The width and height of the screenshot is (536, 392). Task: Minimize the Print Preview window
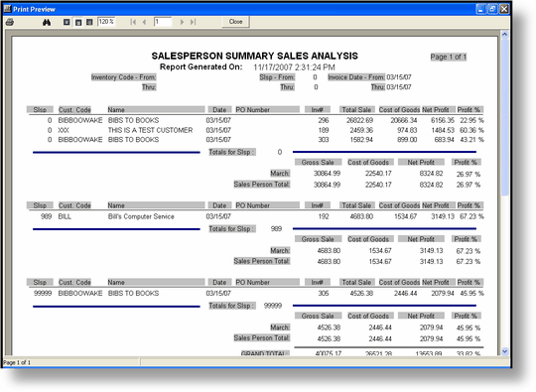click(481, 9)
